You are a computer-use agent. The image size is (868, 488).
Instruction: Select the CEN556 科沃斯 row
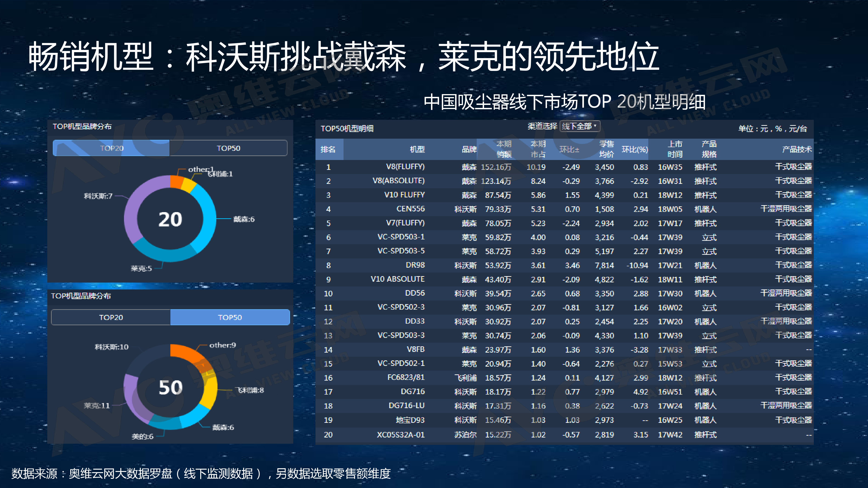click(x=410, y=209)
